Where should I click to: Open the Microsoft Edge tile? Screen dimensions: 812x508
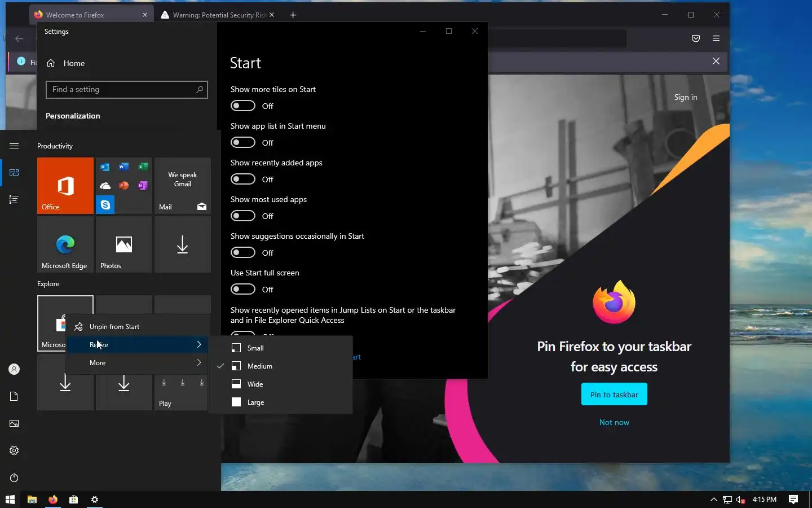click(65, 244)
